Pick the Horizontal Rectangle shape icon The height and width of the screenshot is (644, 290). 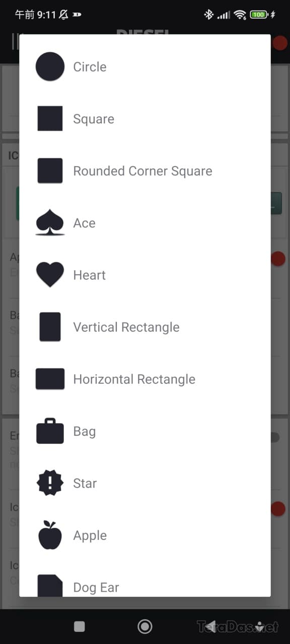[50, 379]
